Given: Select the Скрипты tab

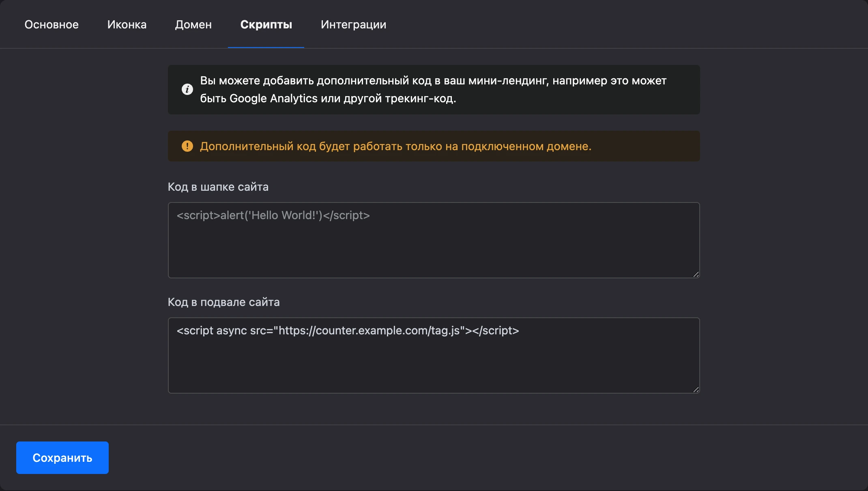Looking at the screenshot, I should pos(266,24).
